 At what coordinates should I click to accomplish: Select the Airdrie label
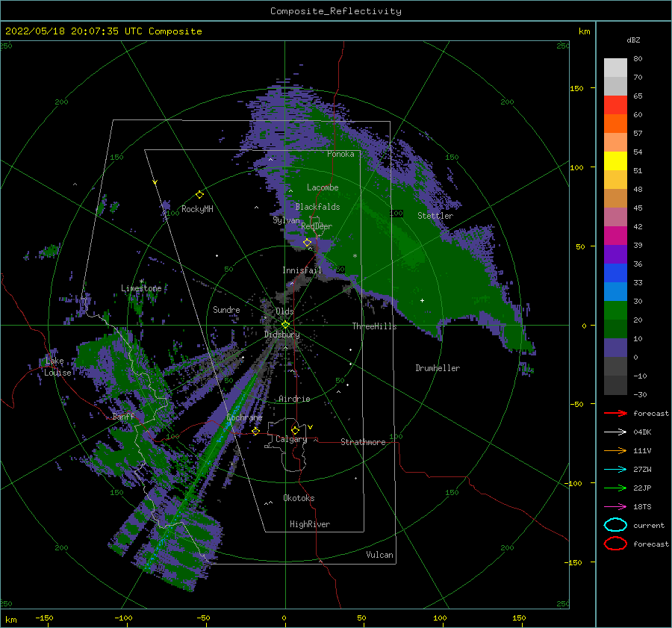click(x=294, y=399)
